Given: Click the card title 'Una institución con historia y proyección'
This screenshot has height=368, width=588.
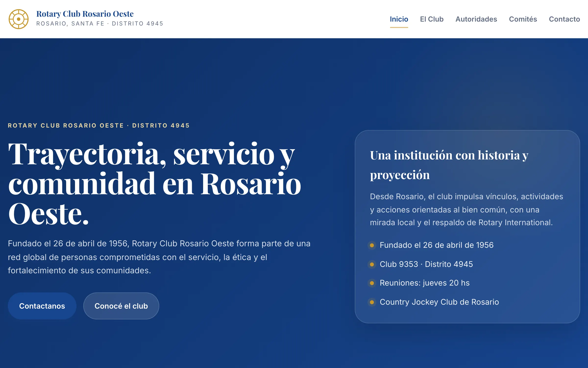Looking at the screenshot, I should 449,165.
